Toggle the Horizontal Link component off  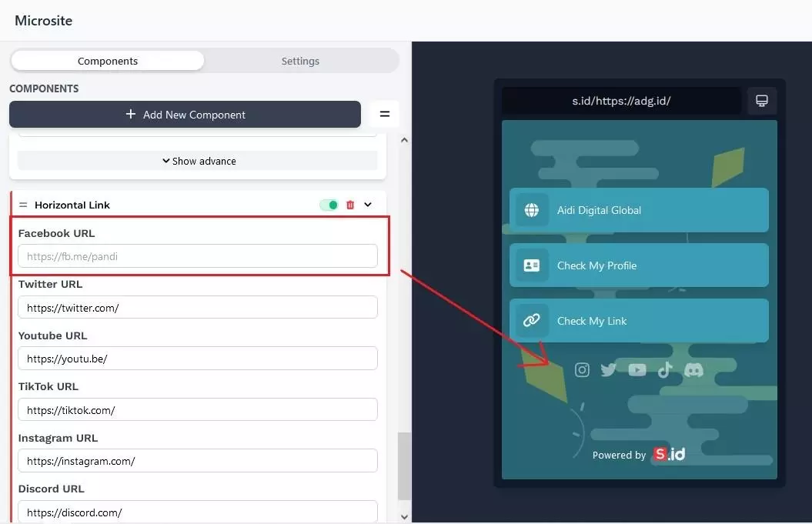click(329, 205)
